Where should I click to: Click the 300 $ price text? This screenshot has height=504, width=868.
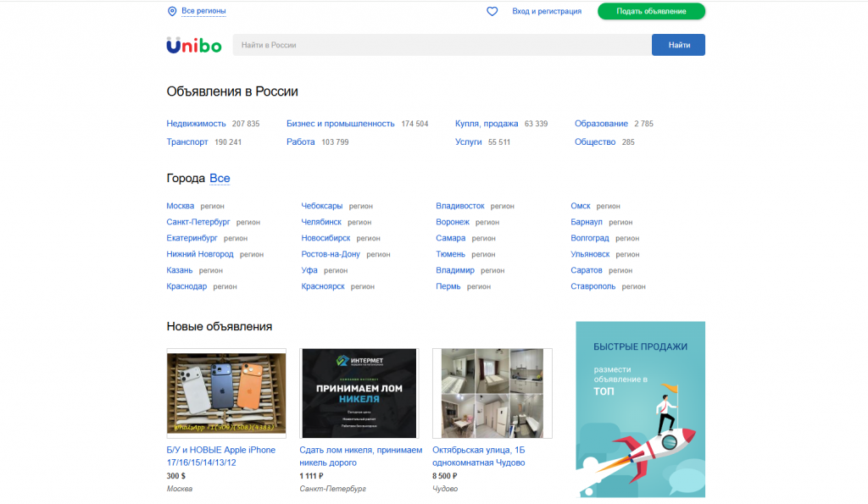click(x=176, y=476)
